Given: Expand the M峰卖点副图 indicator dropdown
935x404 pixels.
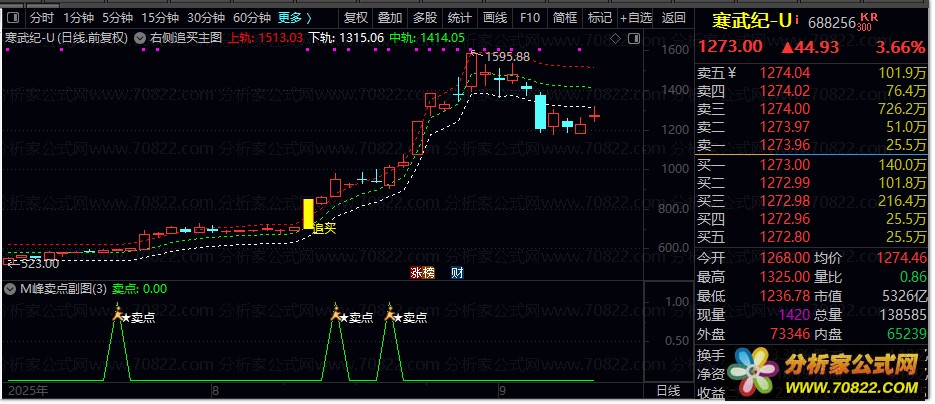Looking at the screenshot, I should (10, 289).
